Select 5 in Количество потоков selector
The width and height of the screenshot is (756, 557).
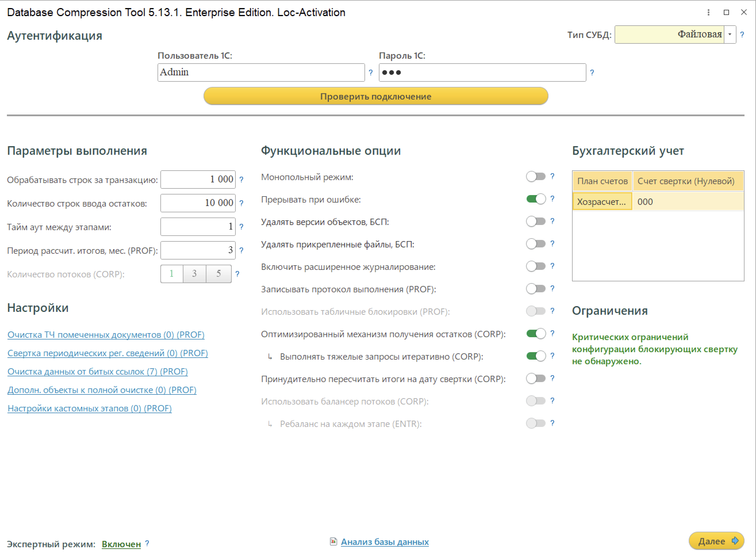click(219, 273)
